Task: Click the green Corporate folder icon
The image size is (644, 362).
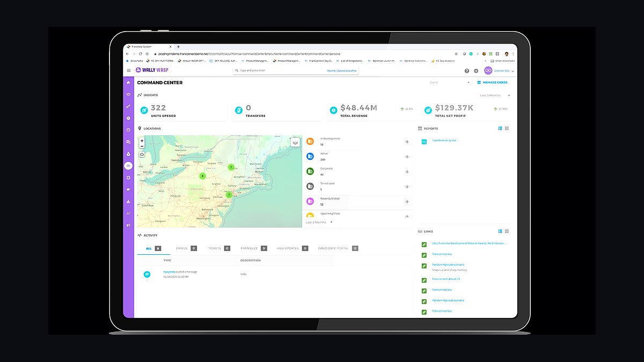Action: [x=310, y=172]
